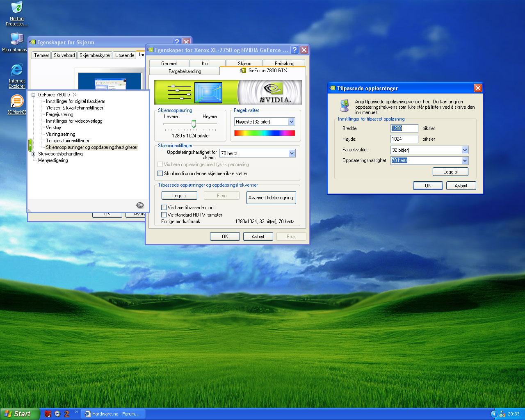Select 'Innstillinger for digital flatskjerm' tree item
525x420 pixels.
point(75,101)
